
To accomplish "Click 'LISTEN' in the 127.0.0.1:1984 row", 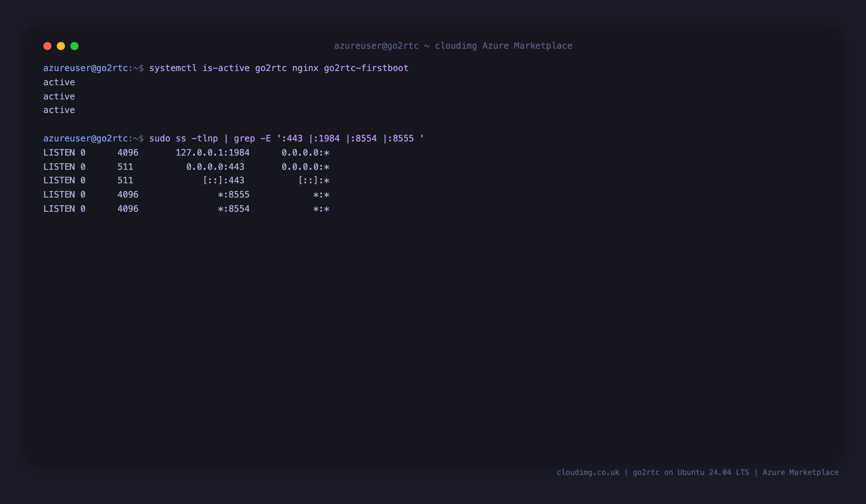I will click(x=59, y=153).
